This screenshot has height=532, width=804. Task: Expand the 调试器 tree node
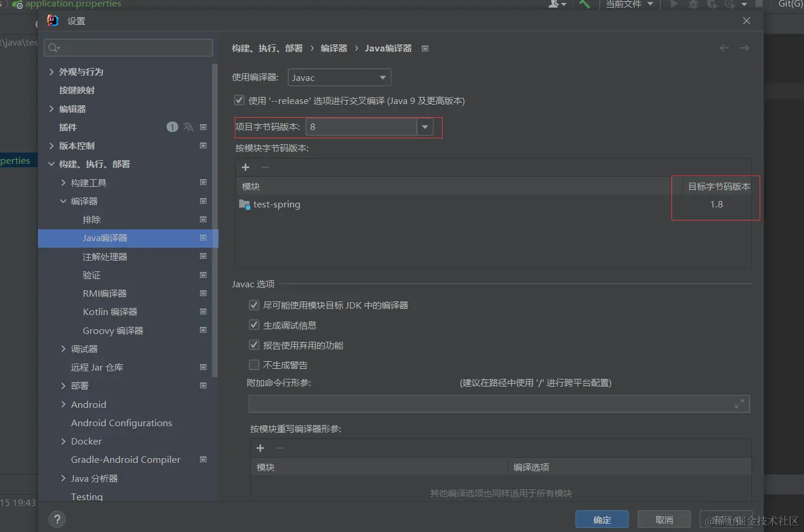[x=63, y=349]
